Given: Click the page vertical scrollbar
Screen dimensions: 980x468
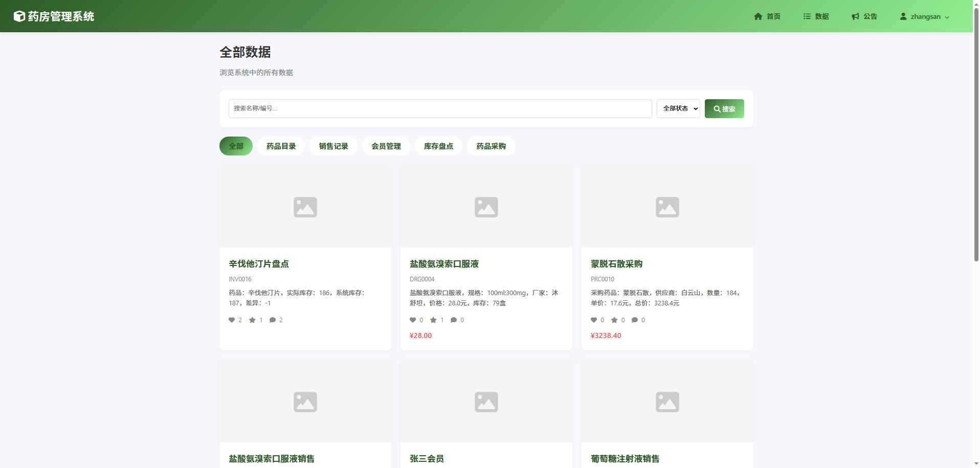Looking at the screenshot, I should 976,134.
